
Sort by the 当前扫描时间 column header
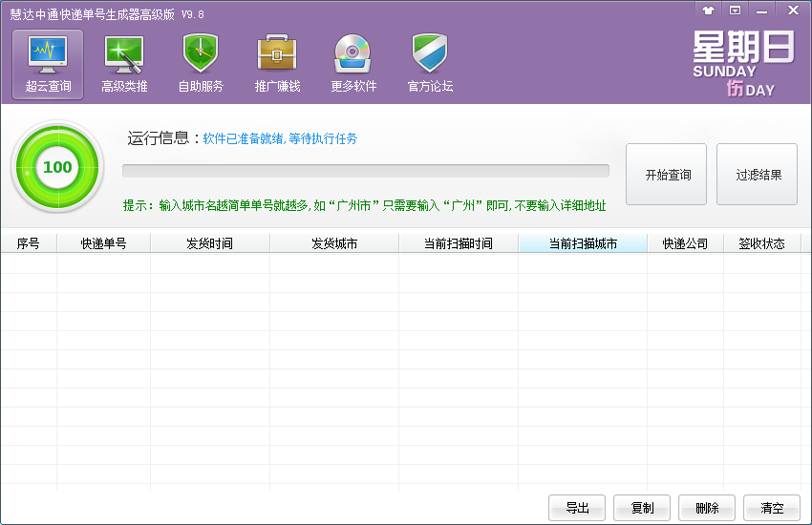tap(459, 243)
